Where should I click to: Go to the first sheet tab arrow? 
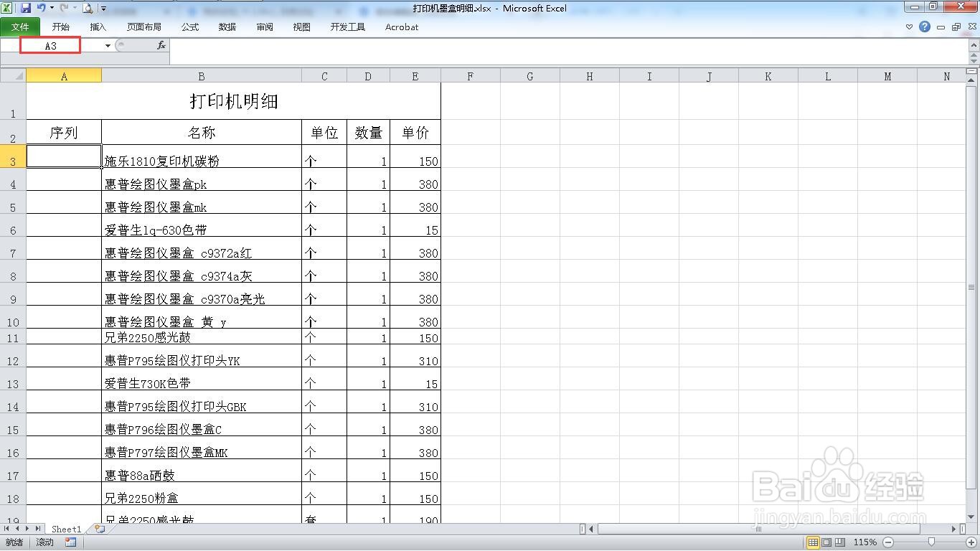point(7,529)
